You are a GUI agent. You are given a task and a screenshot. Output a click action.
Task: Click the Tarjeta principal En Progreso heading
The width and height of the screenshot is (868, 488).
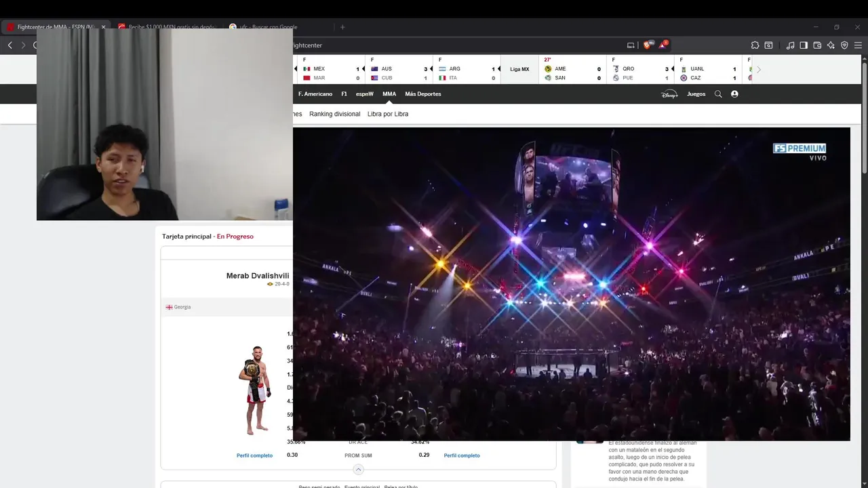click(208, 237)
